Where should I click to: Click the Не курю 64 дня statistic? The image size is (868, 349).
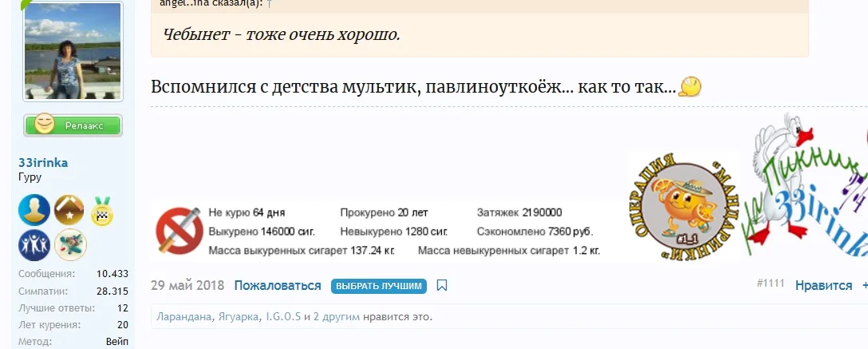point(247,212)
